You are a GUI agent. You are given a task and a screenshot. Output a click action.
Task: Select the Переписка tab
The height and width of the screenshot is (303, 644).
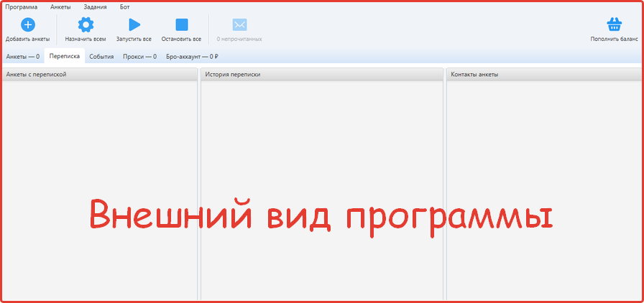tap(64, 56)
